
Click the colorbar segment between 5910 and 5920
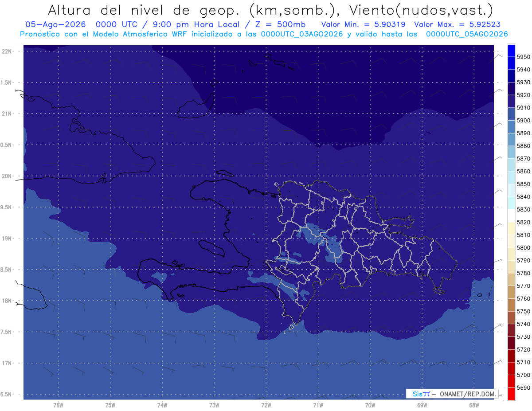click(511, 102)
